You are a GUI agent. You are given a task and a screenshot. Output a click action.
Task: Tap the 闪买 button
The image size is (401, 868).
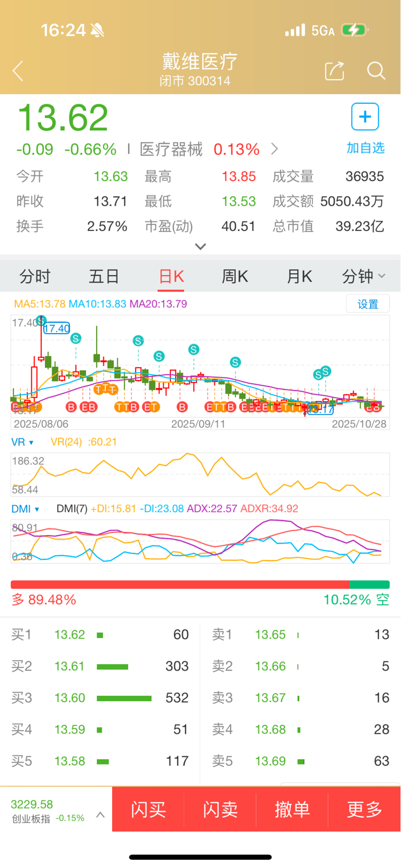[148, 809]
